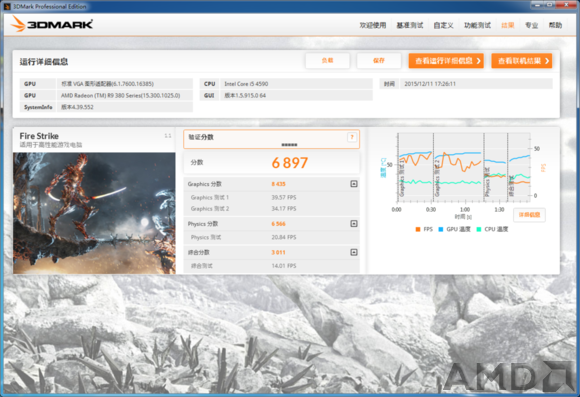Switch to the 基准测试 tab
Screen dimensions: 580x397
409,25
